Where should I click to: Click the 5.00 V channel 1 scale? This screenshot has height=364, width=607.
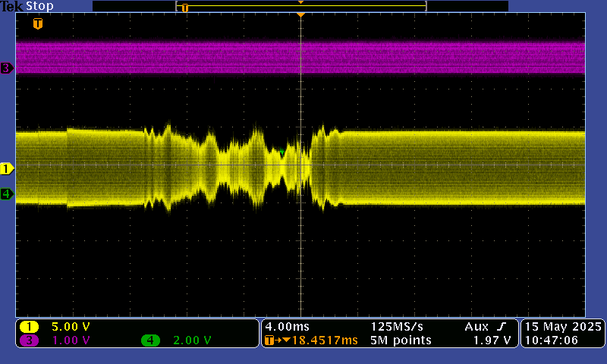(71, 327)
